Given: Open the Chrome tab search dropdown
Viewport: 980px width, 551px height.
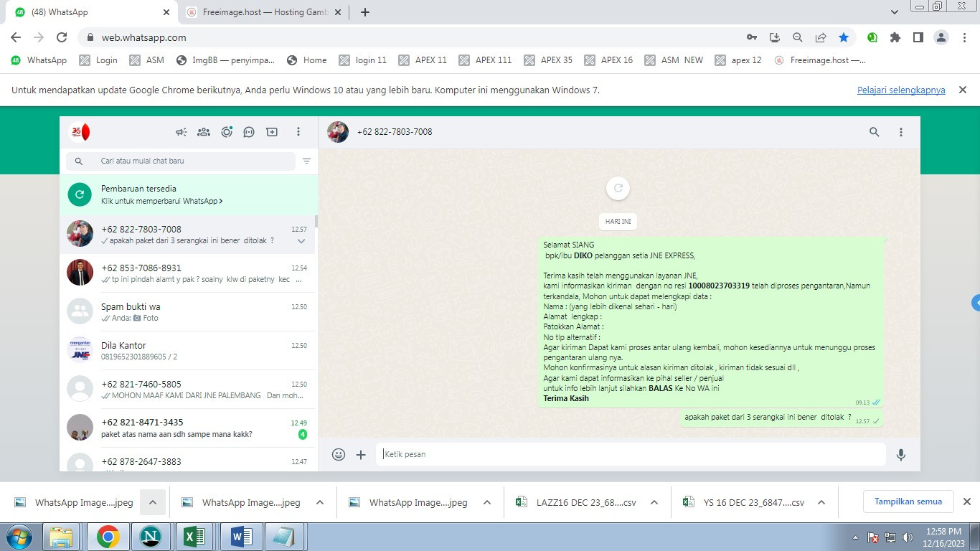Looking at the screenshot, I should point(894,12).
